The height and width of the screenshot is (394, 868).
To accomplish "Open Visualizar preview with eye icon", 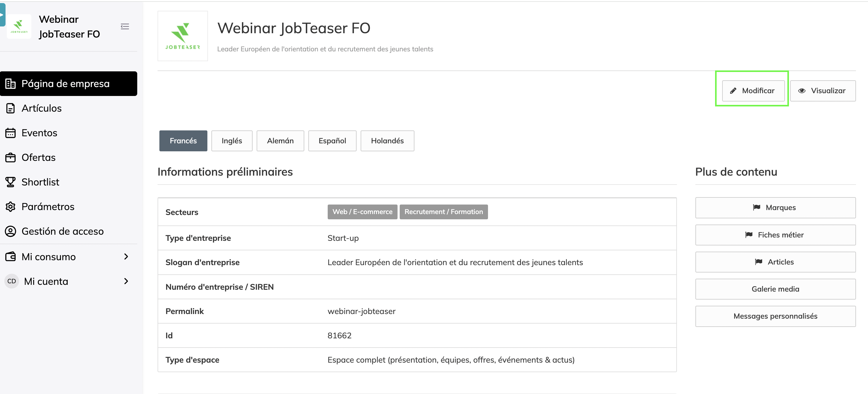I will pyautogui.click(x=822, y=91).
